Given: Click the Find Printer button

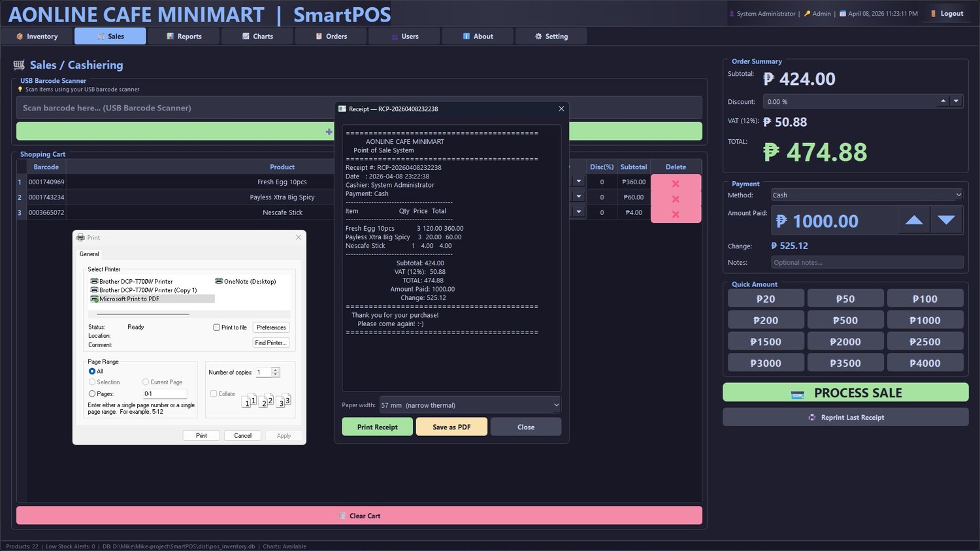Looking at the screenshot, I should [271, 342].
